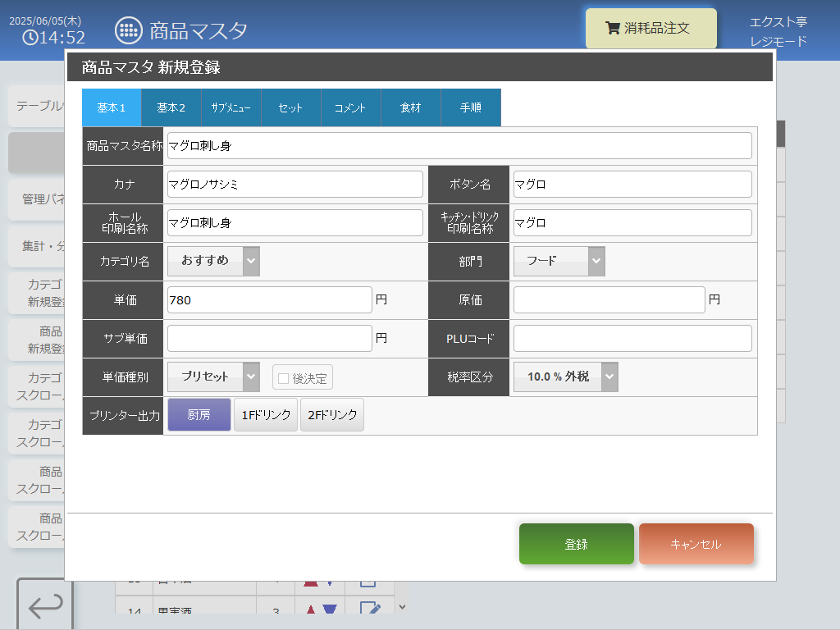Enable the 1Fドリンク printer output
Image resolution: width=840 pixels, height=630 pixels.
pyautogui.click(x=266, y=414)
